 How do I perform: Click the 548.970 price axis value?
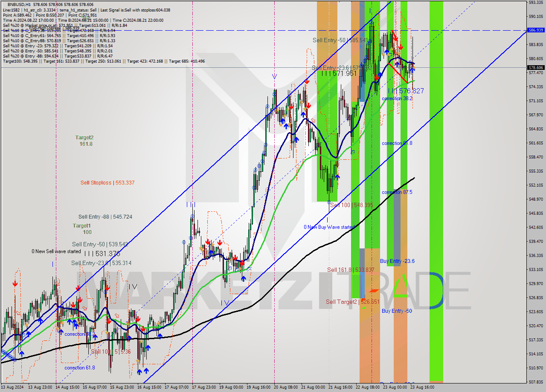[536, 199]
